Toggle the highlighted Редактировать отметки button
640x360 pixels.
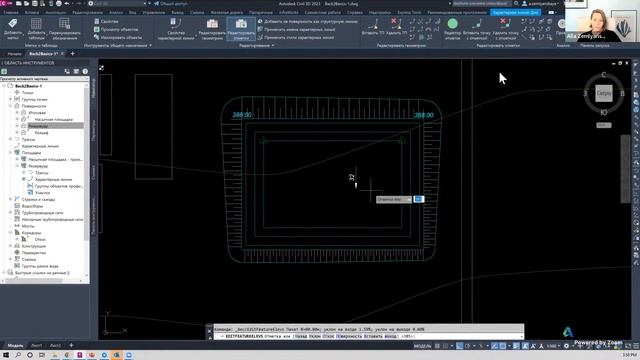pos(241,29)
